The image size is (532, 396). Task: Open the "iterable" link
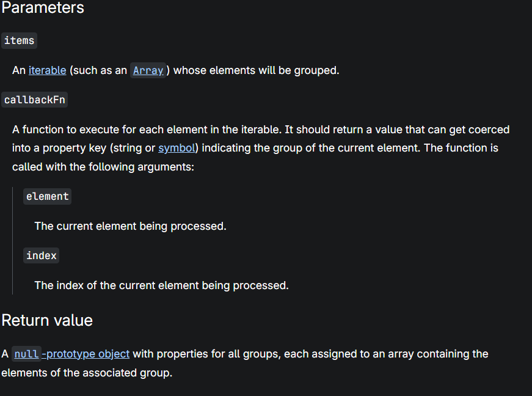47,70
